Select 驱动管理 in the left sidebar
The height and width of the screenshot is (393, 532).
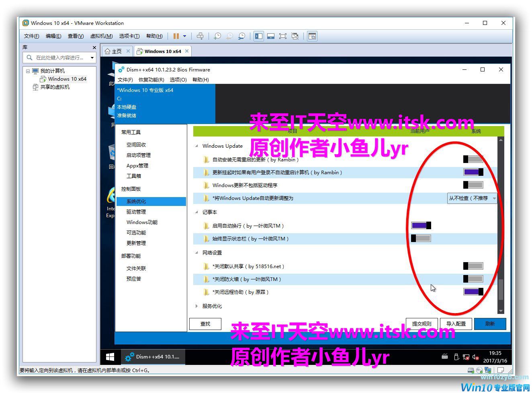[x=136, y=212]
